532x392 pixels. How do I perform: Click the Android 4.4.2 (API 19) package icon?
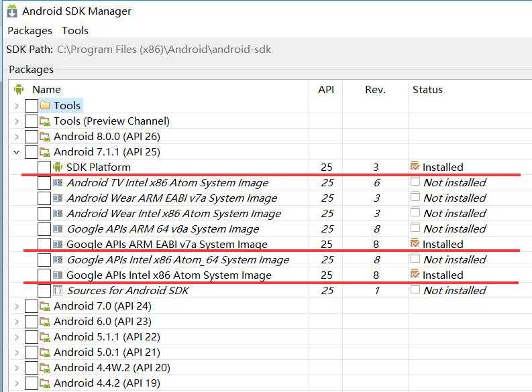click(45, 383)
